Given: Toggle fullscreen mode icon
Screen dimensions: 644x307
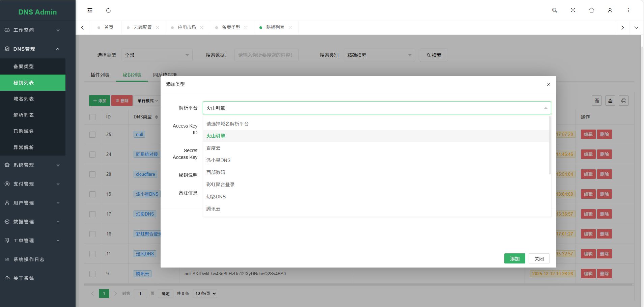Looking at the screenshot, I should point(573,10).
